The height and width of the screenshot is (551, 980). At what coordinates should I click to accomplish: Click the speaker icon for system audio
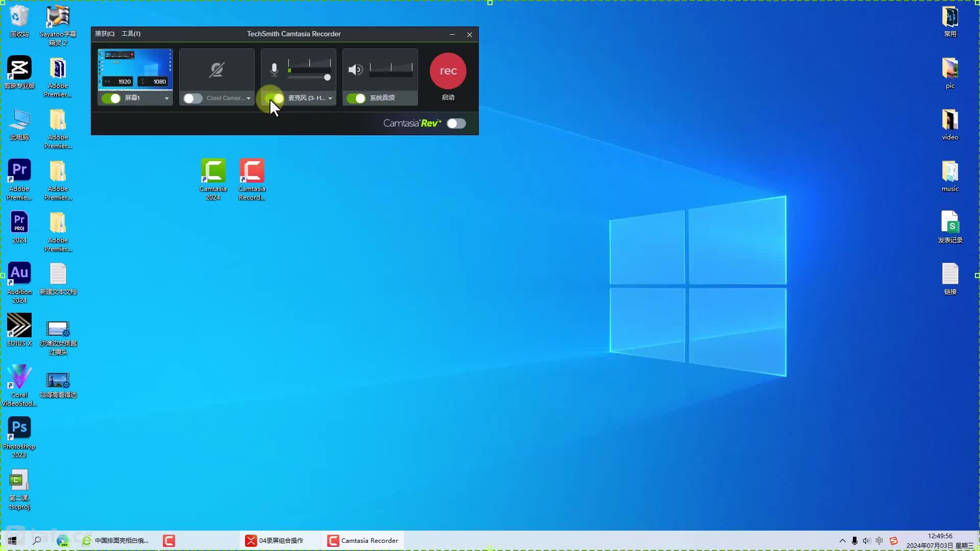pyautogui.click(x=355, y=69)
